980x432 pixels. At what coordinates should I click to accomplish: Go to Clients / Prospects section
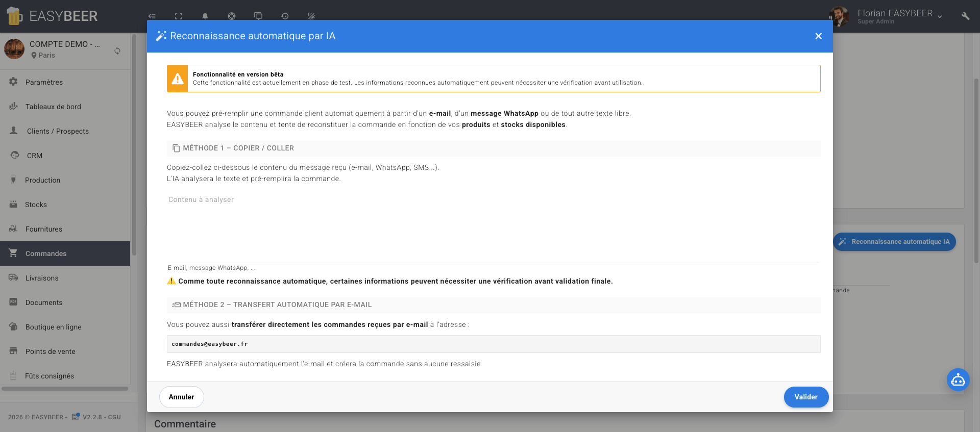[58, 131]
